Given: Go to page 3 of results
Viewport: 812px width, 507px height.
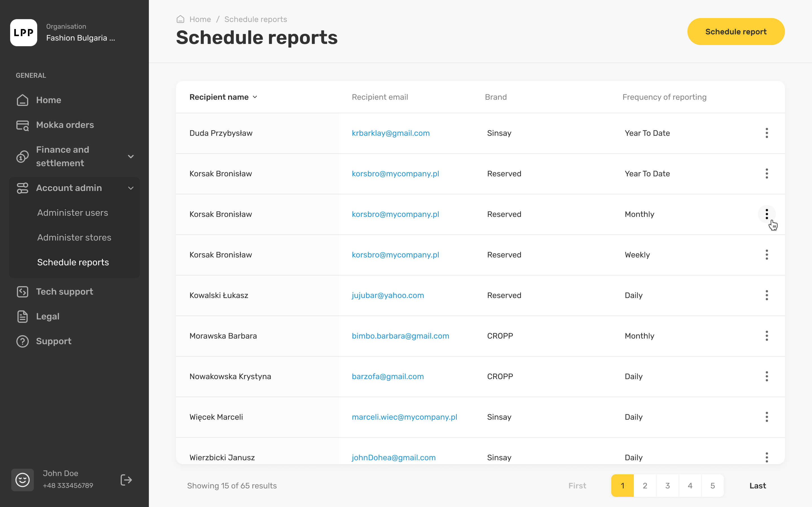Looking at the screenshot, I should pyautogui.click(x=667, y=486).
